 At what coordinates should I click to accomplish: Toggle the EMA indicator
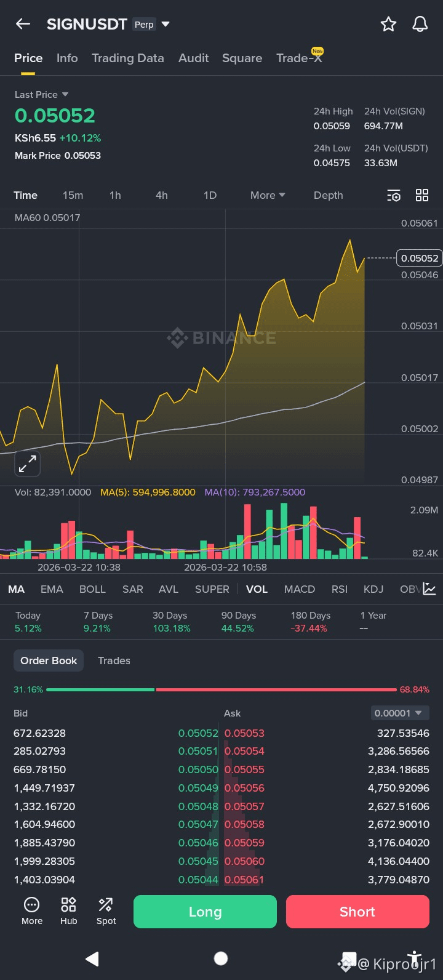click(52, 589)
